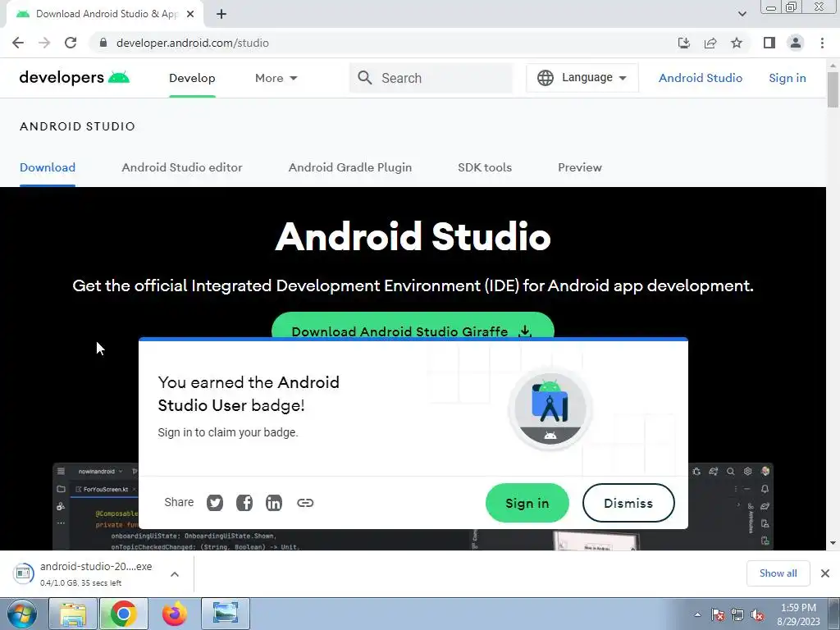840x630 pixels.
Task: Go back to the previous page
Action: (x=18, y=43)
